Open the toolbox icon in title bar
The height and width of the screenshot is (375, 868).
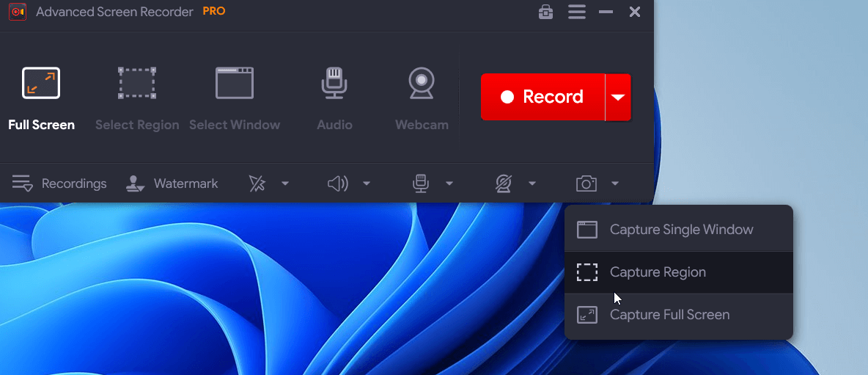pyautogui.click(x=545, y=12)
